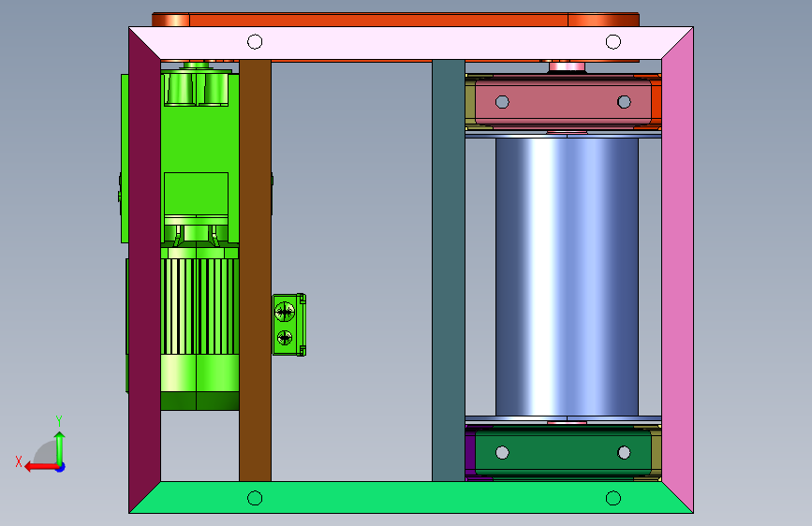Click the blue Z axis dot of the triad
812x526 pixels.
pyautogui.click(x=61, y=467)
